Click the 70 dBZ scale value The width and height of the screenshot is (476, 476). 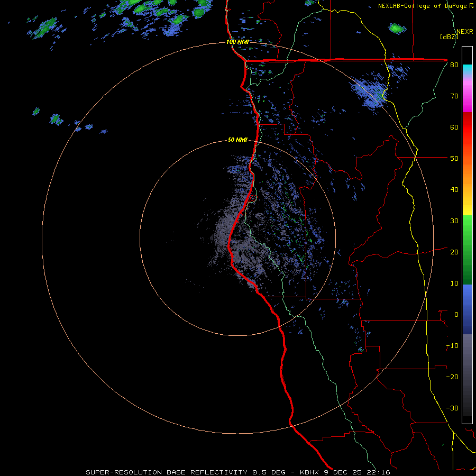[454, 96]
